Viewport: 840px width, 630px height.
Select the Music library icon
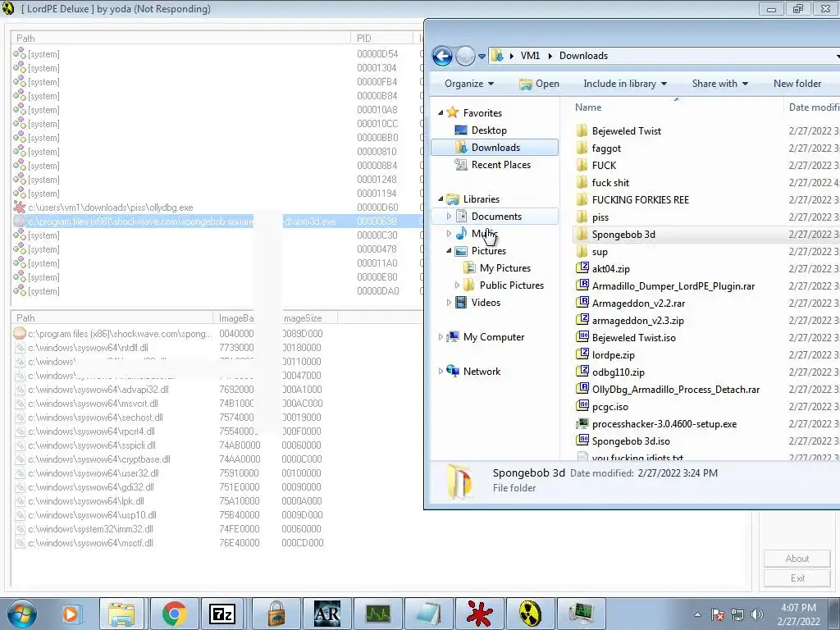point(461,234)
